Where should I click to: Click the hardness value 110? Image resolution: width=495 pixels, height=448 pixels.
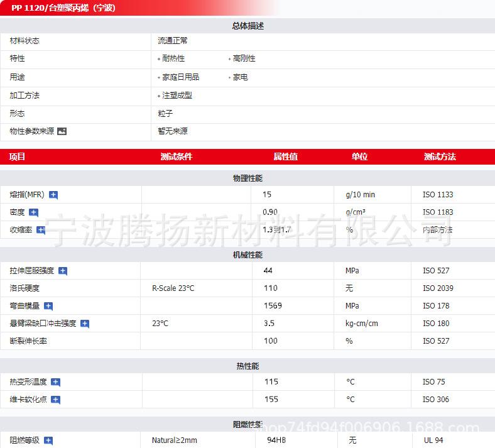pos(271,288)
